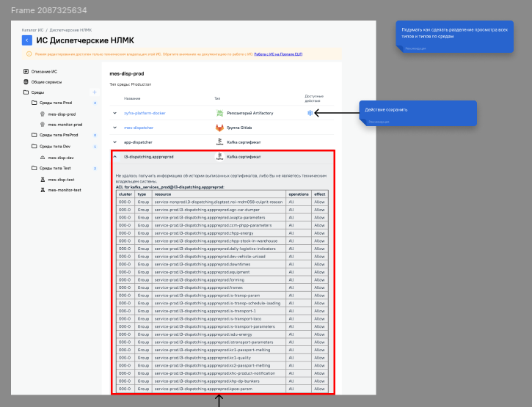The image size is (532, 407).
Task: Open Общие сервисы in the sidebar
Action: [x=45, y=82]
